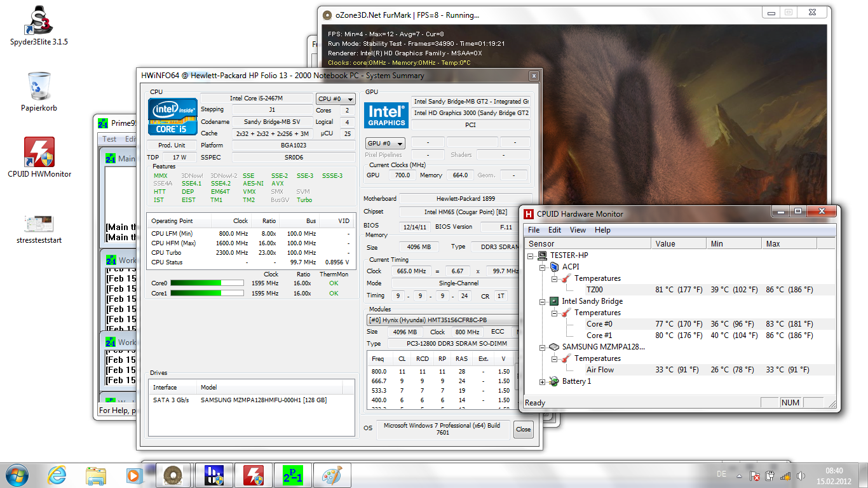Viewport: 868px width, 488px height.
Task: Switch to HWMonitor via its red taskbar icon
Action: [254, 475]
